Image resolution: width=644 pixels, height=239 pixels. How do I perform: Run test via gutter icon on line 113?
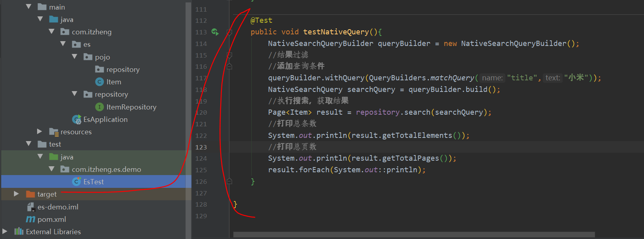point(215,32)
